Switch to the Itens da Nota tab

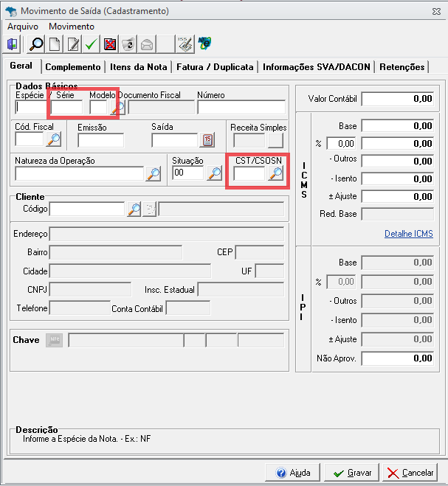tap(138, 67)
